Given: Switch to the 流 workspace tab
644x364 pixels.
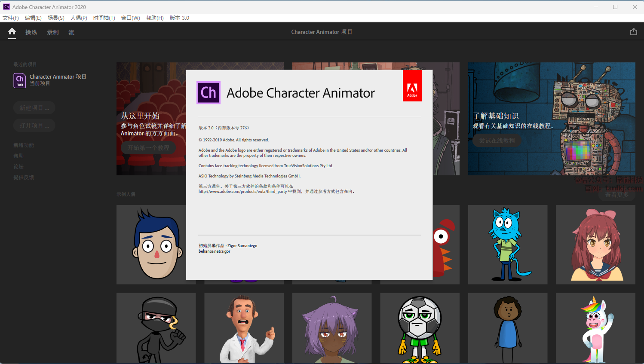Looking at the screenshot, I should pyautogui.click(x=71, y=32).
